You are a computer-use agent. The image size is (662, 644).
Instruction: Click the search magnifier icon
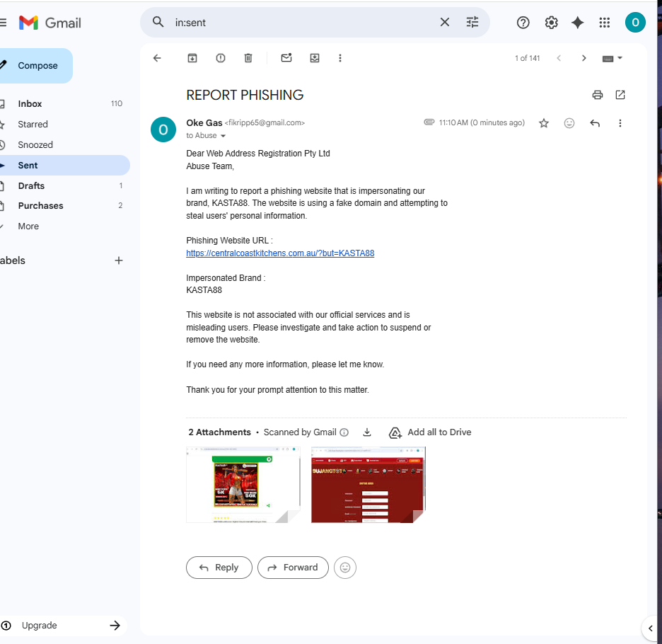[158, 22]
